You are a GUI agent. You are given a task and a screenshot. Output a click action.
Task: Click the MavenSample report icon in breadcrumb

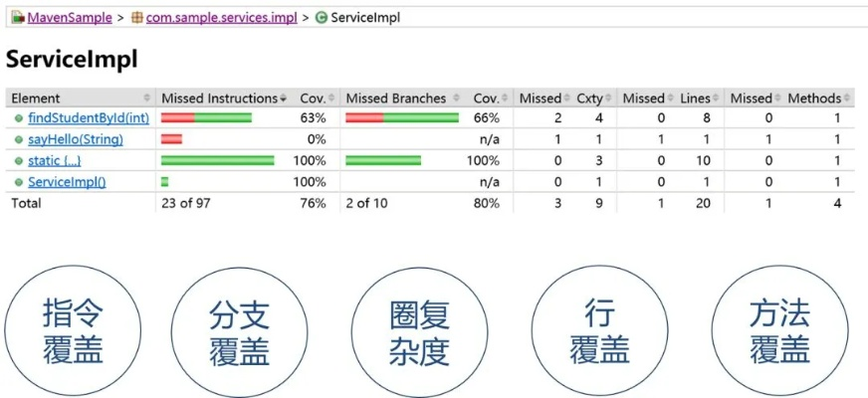coord(18,18)
